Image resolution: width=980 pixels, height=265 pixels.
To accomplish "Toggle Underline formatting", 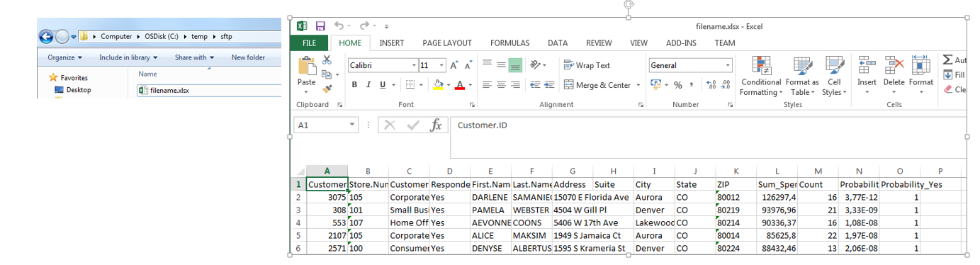I will click(x=383, y=85).
